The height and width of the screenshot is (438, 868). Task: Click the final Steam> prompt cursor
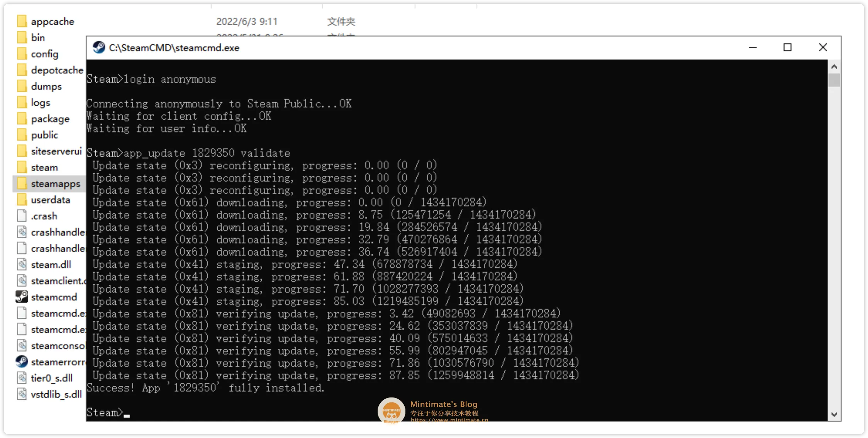127,416
